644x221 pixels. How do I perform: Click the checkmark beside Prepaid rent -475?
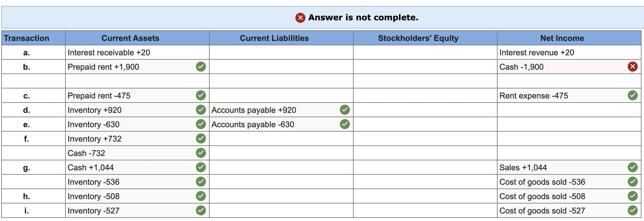201,95
